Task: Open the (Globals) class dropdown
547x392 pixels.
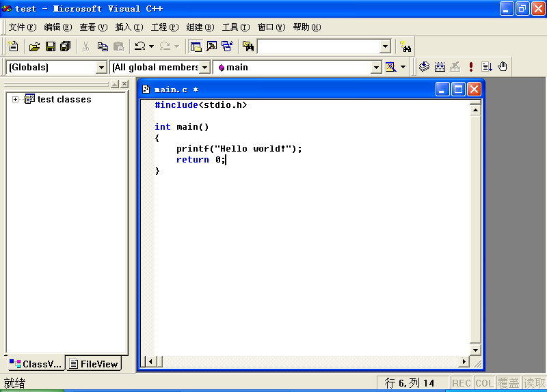Action: tap(101, 67)
